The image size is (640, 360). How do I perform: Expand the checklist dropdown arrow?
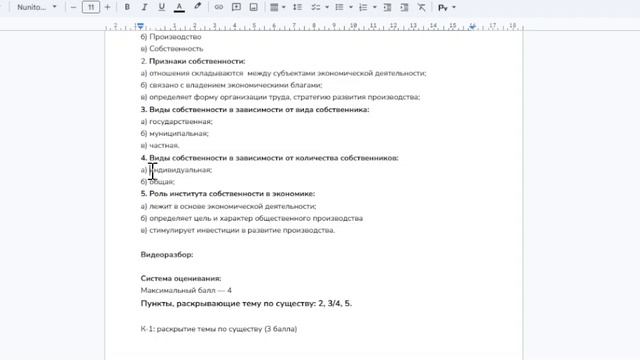click(327, 7)
